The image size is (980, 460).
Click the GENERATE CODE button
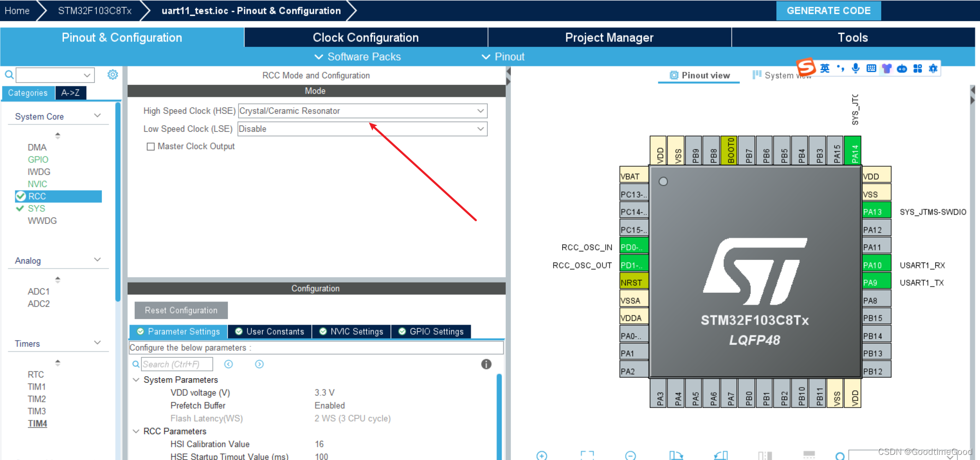(x=828, y=11)
